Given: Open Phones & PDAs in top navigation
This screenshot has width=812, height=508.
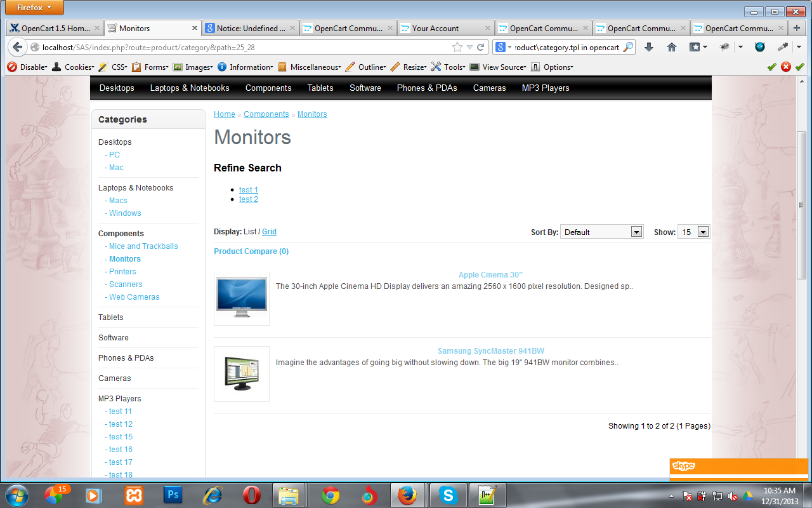Looking at the screenshot, I should pos(427,88).
